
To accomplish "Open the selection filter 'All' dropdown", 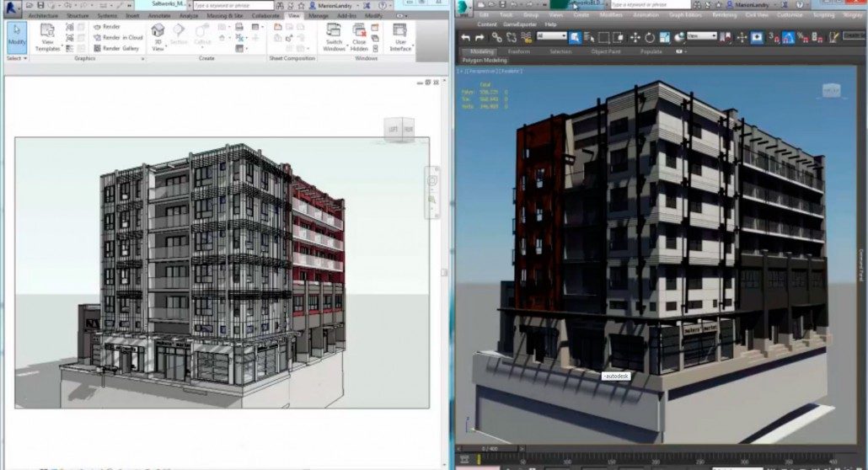I will (x=549, y=37).
